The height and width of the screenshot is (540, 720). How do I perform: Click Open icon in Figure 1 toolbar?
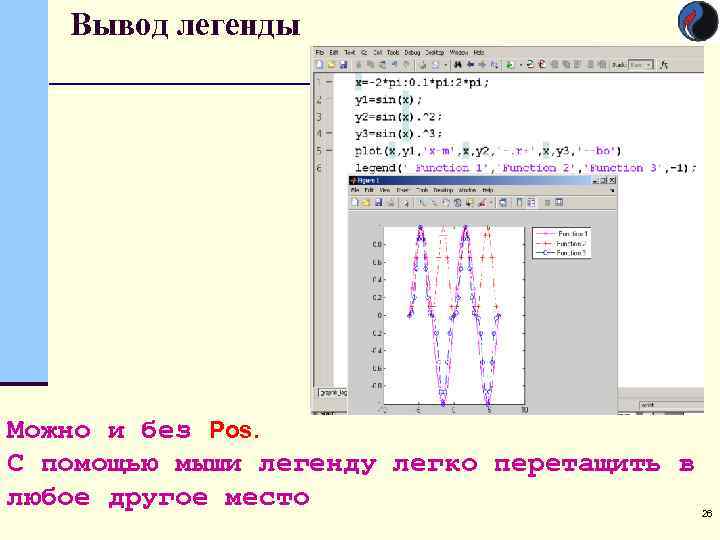point(366,202)
